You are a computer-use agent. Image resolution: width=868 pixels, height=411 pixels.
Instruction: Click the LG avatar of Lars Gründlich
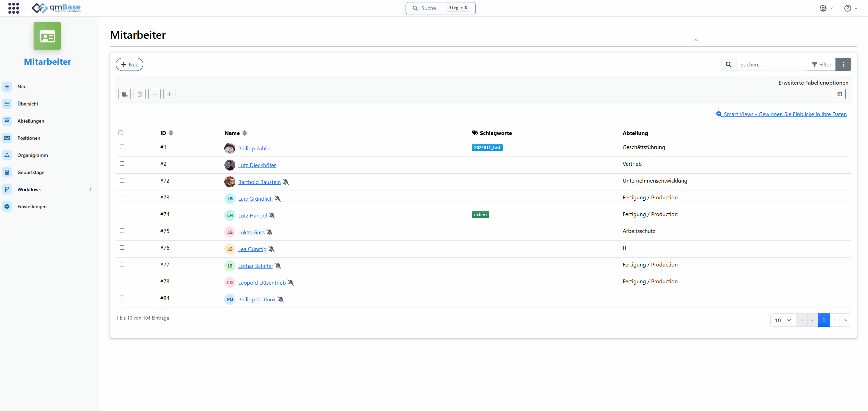pos(230,199)
